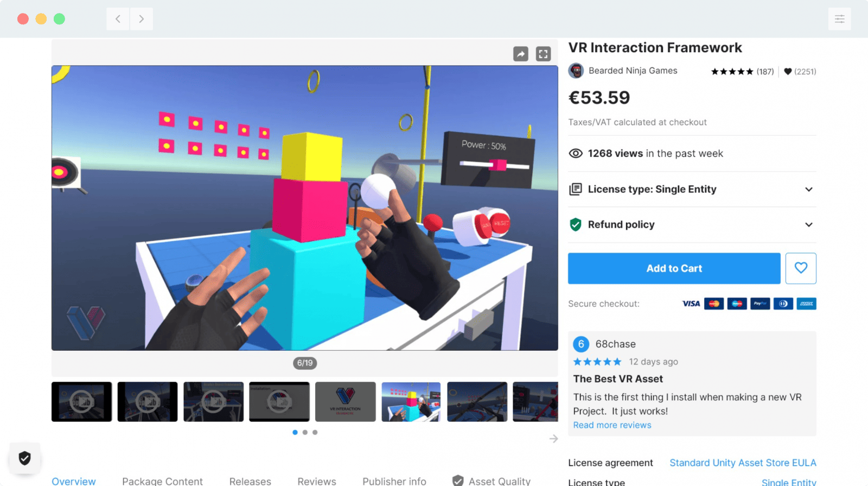Click the shield badge at bottom left
The image size is (868, 486).
[x=24, y=458]
